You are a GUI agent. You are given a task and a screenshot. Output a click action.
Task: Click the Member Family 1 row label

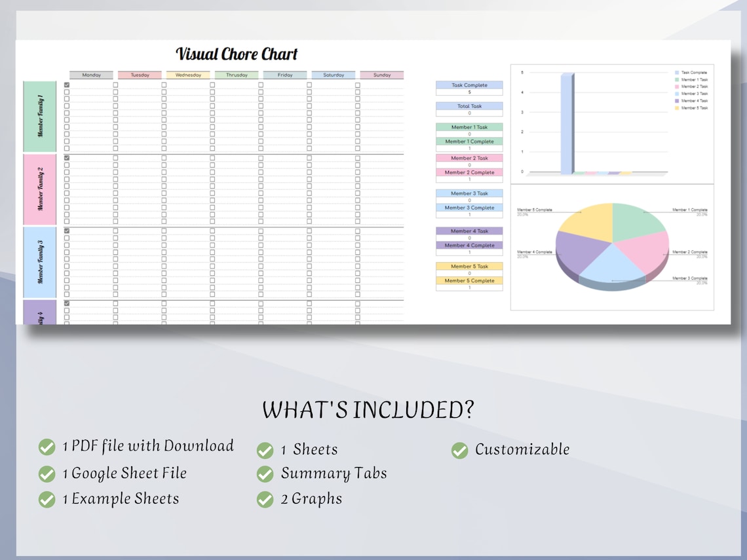tap(40, 115)
